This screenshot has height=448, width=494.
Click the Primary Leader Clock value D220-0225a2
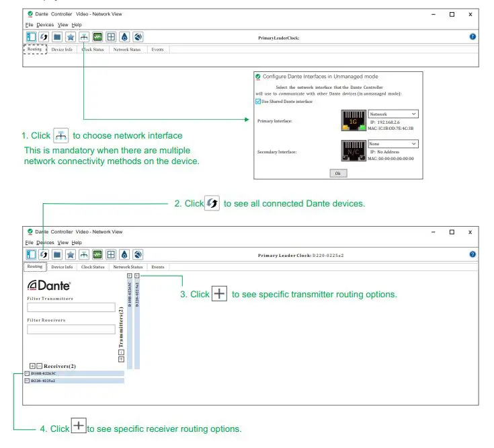pos(328,256)
